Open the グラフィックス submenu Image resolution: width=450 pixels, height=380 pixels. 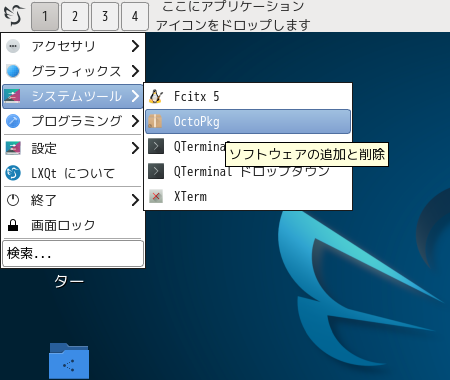[73, 71]
